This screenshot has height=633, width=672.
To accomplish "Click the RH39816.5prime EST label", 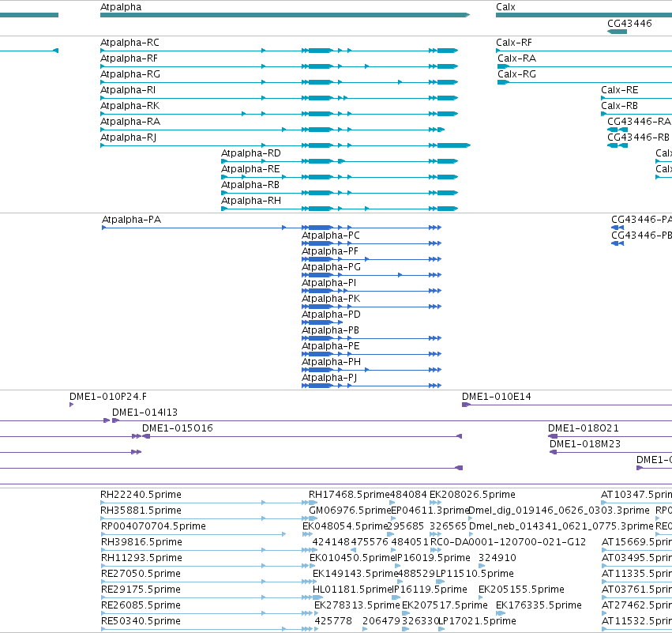I will [x=141, y=542].
